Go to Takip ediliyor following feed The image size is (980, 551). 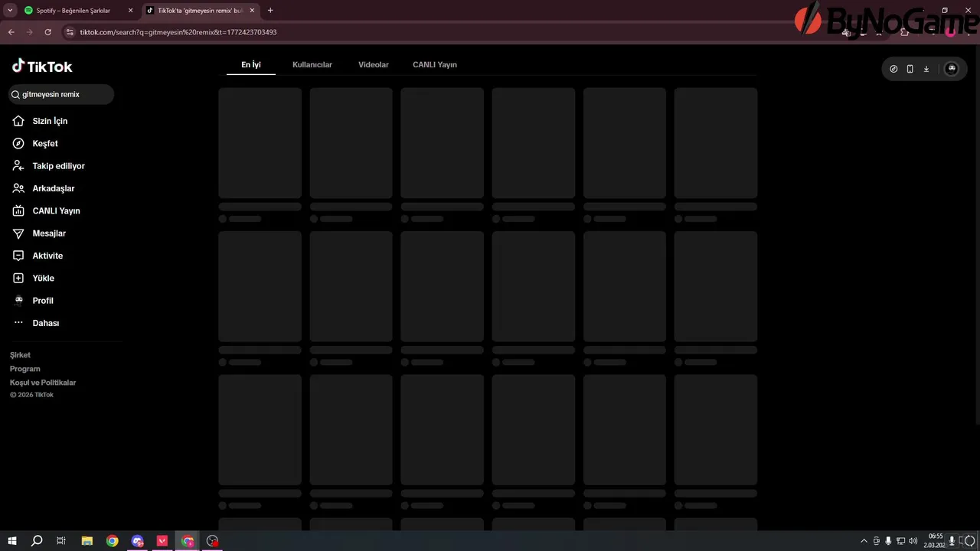48,166
